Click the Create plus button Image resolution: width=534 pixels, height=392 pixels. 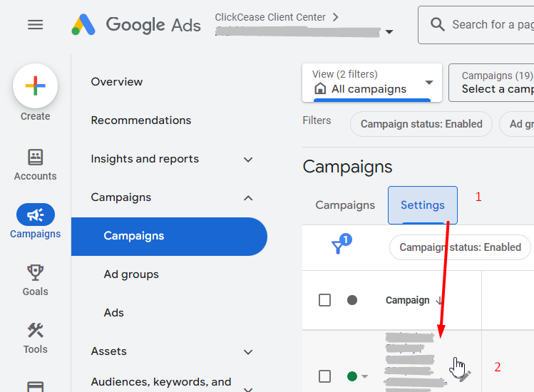pos(36,86)
